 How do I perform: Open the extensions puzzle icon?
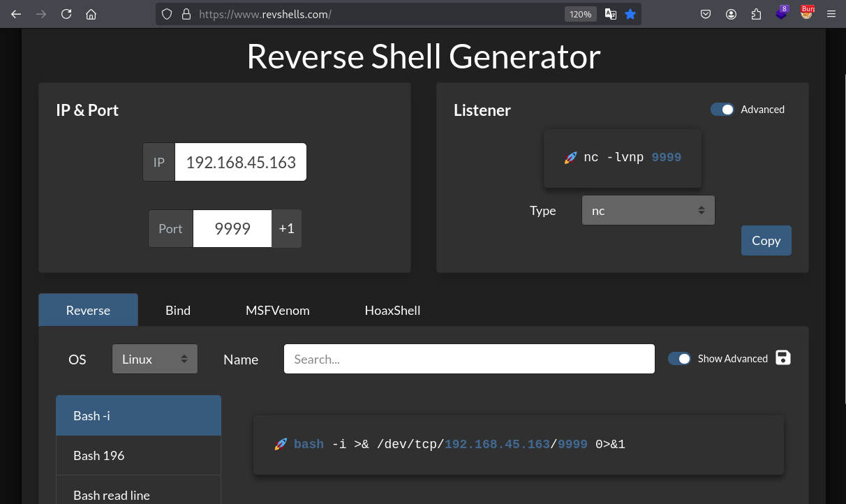[756, 14]
